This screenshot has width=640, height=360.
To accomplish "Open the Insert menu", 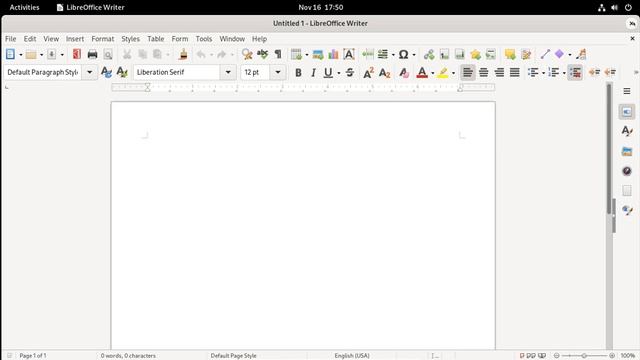I will click(75, 39).
